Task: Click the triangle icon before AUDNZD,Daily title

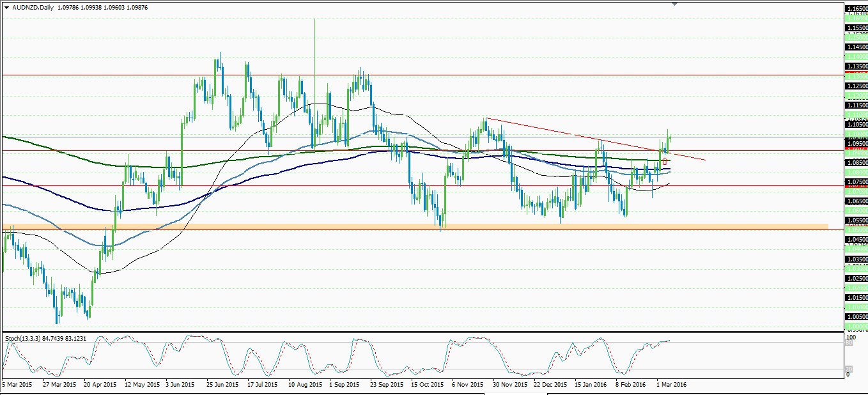Action: pyautogui.click(x=7, y=8)
